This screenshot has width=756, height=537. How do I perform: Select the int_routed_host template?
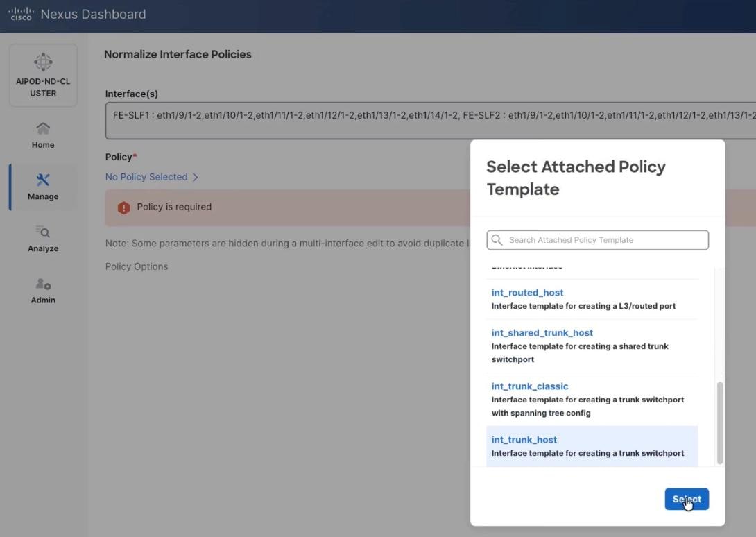point(527,292)
